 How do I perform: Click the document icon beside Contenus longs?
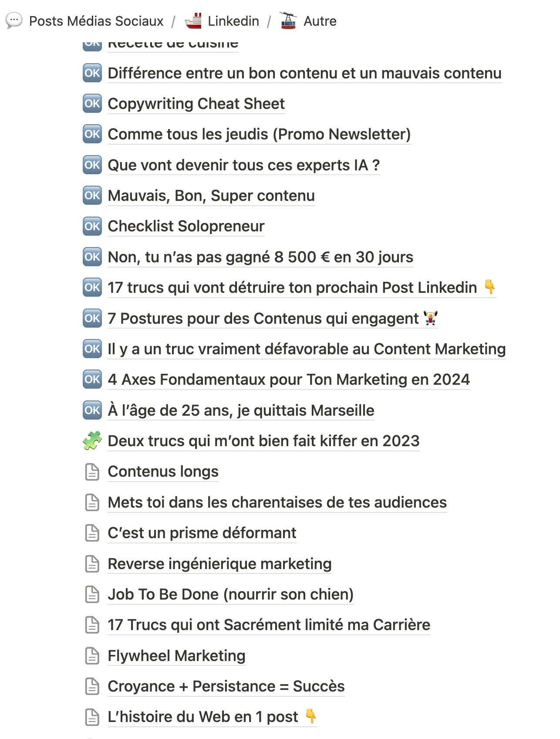92,471
